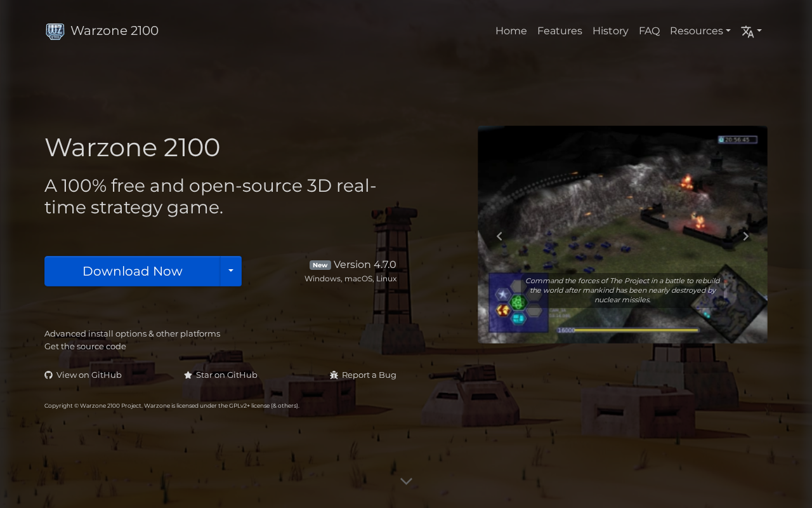812x508 pixels.
Task: Show previous carousel screenshot
Action: (499, 236)
